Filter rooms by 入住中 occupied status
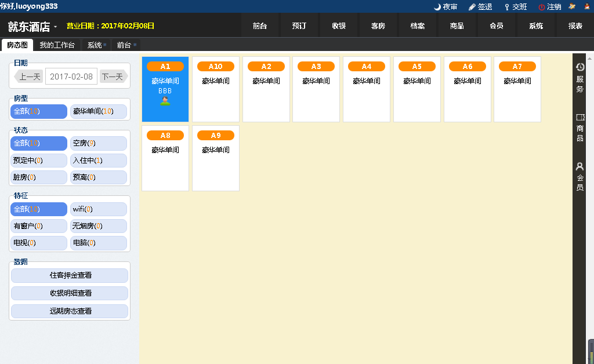594x364 pixels. (98, 161)
